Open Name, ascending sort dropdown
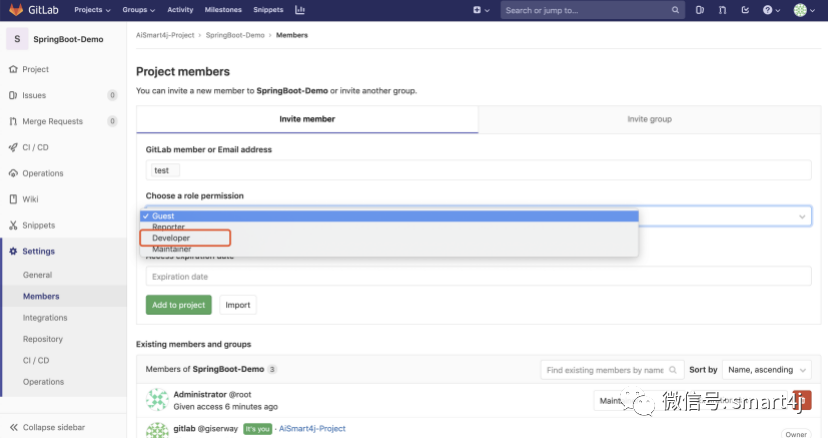830x440 pixels. [x=766, y=370]
